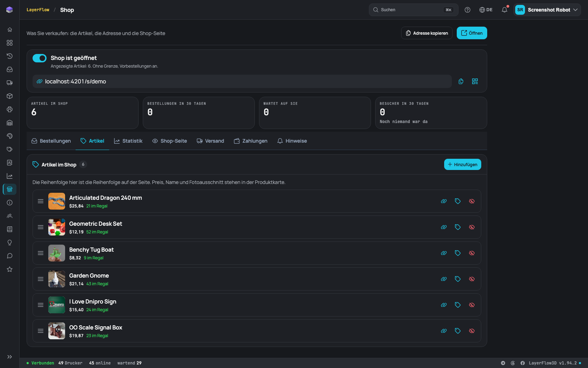Show the QR code for the shop address
The image size is (588, 368).
[475, 81]
